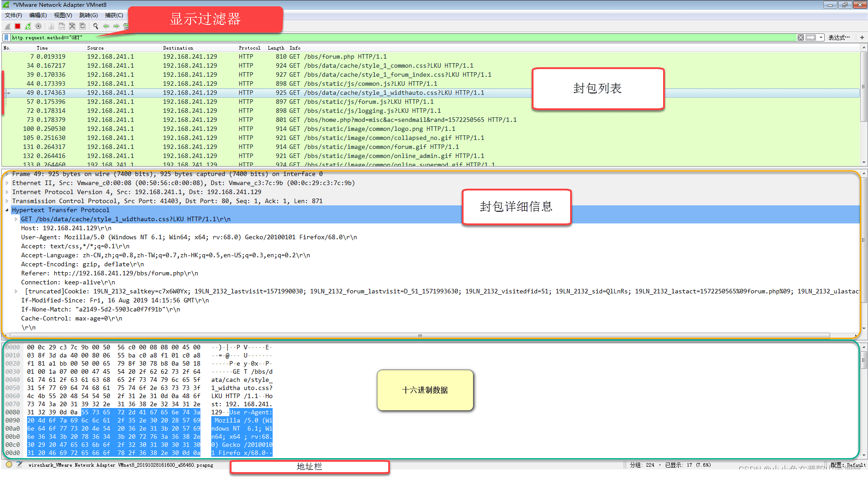This screenshot has height=478, width=868.
Task: Collapse the Hypertext Transfer Protocol section
Action: coord(7,210)
